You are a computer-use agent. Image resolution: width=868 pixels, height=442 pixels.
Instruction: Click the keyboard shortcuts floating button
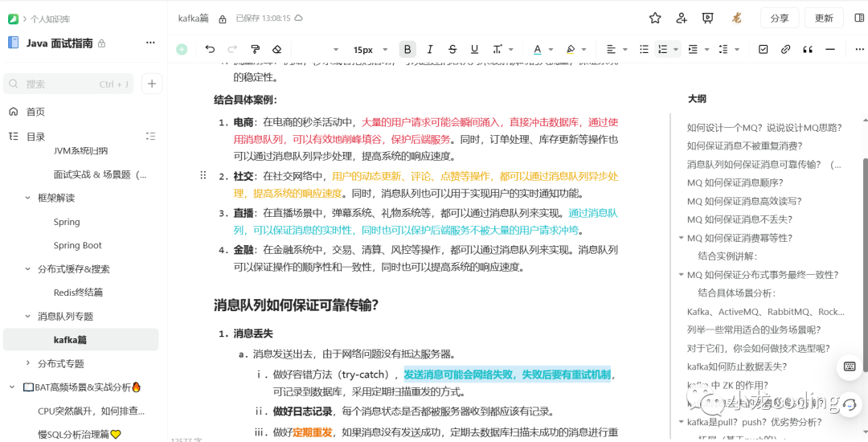click(850, 366)
